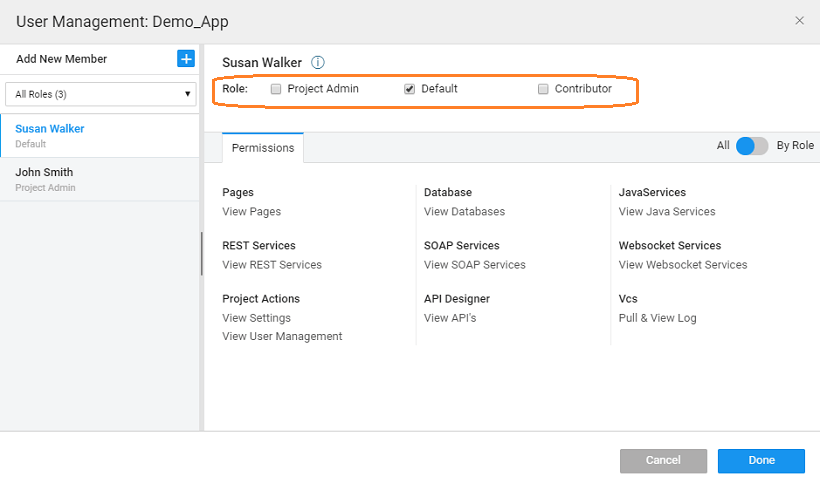The width and height of the screenshot is (820, 490).
Task: Close the User Management dialog with X
Action: 799,20
